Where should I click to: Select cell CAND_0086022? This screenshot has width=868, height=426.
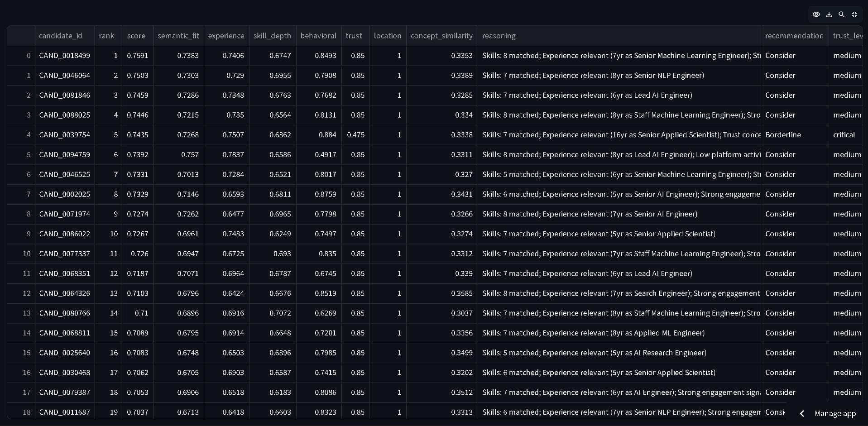click(x=65, y=234)
